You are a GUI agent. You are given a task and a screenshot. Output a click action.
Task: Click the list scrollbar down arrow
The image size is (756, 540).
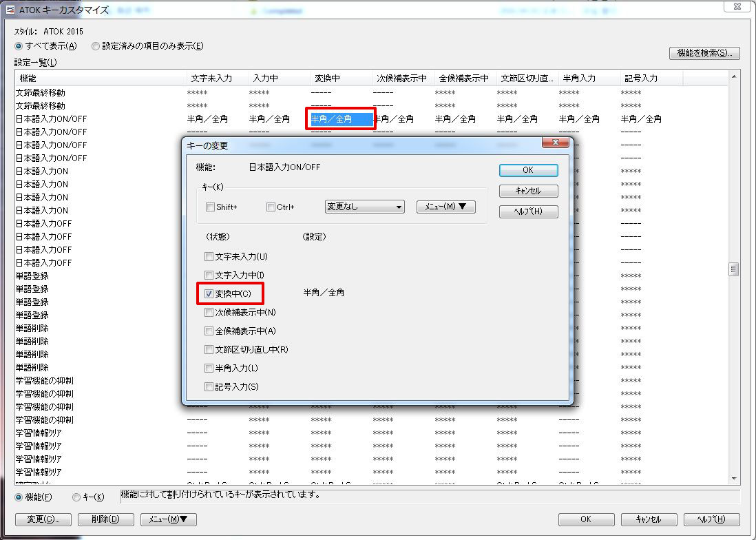click(734, 479)
